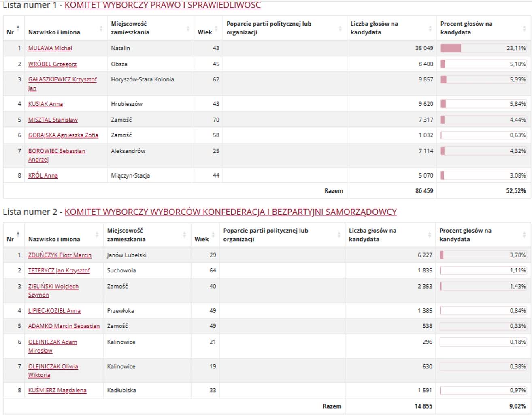The image size is (532, 415).
Task: Click the Liczba głosów sort icon in the Lista 1 table
Action: coord(430,28)
